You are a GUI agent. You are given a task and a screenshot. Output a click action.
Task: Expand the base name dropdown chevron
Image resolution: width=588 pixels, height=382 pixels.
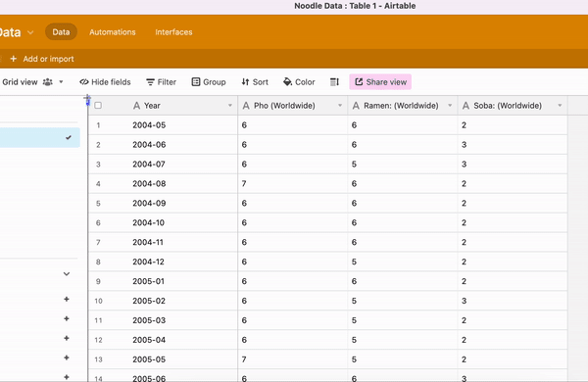pos(30,32)
